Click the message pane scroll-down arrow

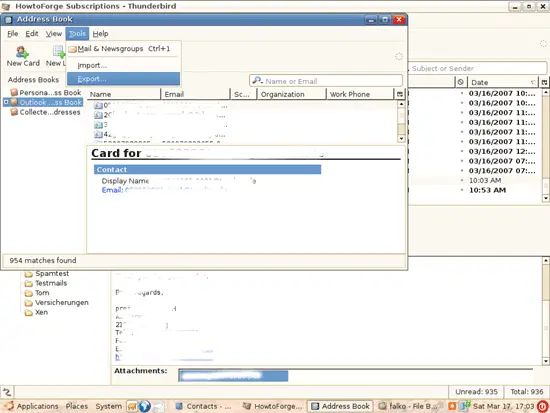tap(545, 361)
